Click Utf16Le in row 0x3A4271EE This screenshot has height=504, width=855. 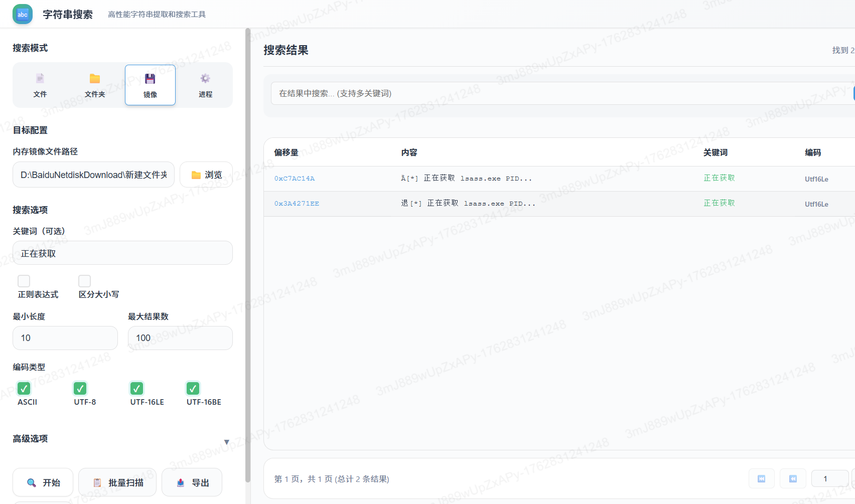pos(816,204)
